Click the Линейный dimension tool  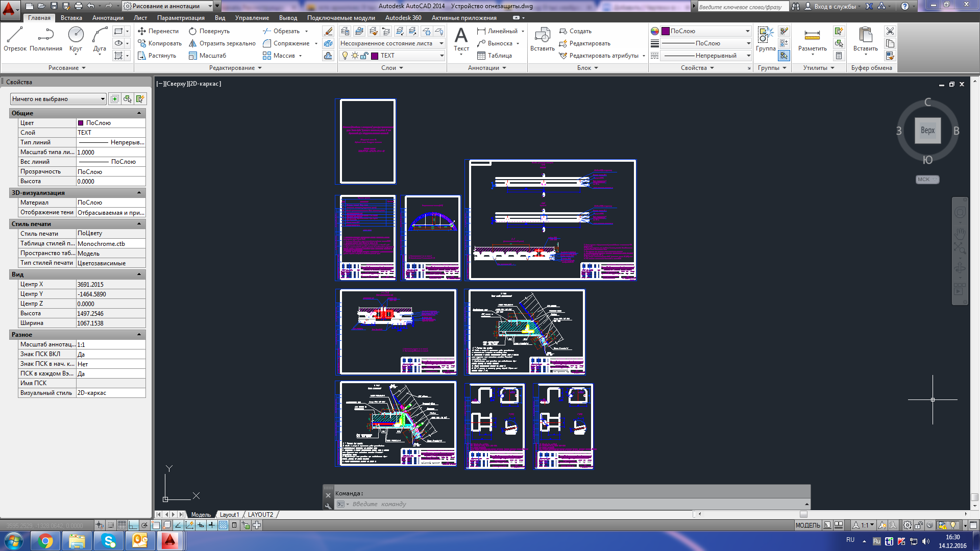tap(497, 31)
